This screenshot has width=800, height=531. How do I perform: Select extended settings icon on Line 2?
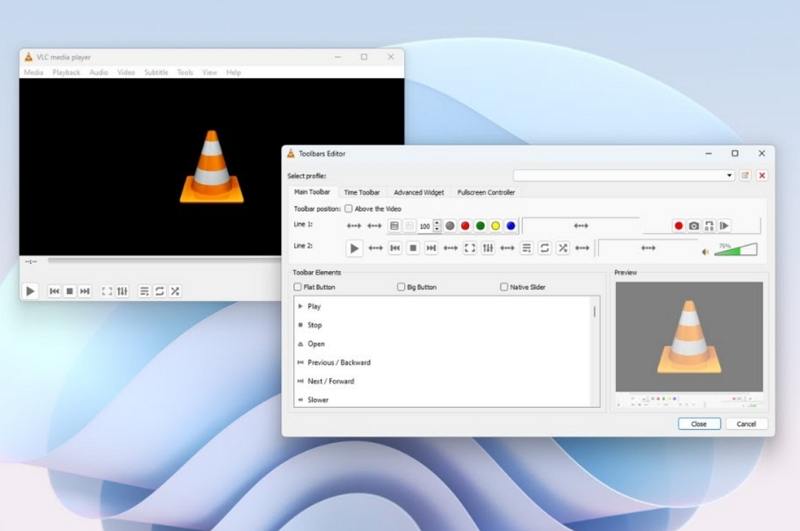[488, 248]
